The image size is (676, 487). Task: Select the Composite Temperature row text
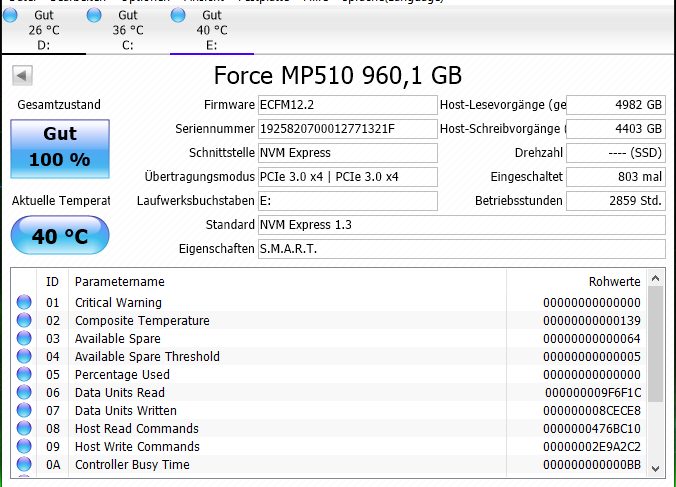point(142,321)
